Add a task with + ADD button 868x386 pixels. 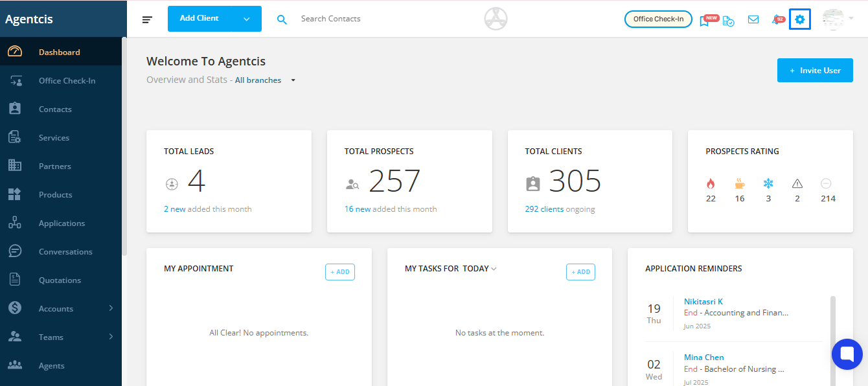tap(580, 272)
